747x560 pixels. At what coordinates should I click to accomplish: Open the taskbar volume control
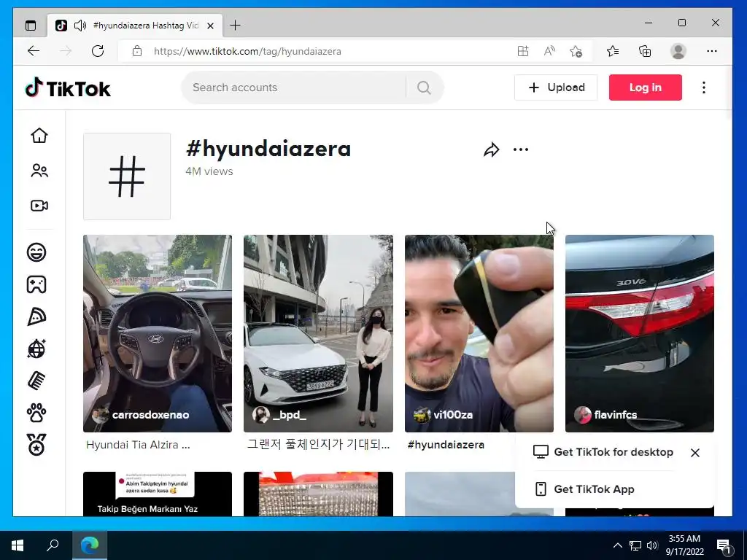click(x=652, y=545)
